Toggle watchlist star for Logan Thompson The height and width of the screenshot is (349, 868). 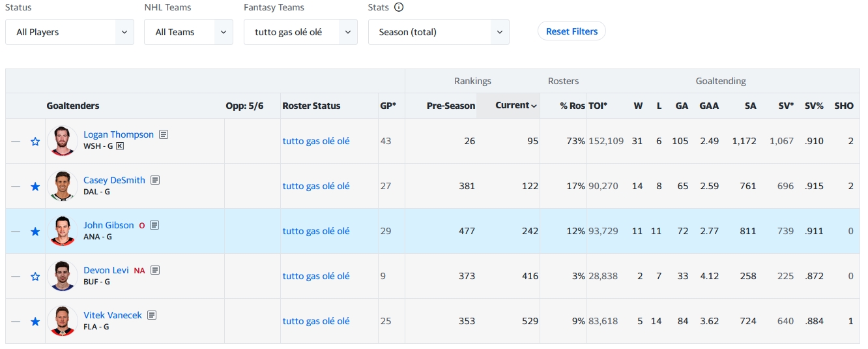(x=35, y=142)
